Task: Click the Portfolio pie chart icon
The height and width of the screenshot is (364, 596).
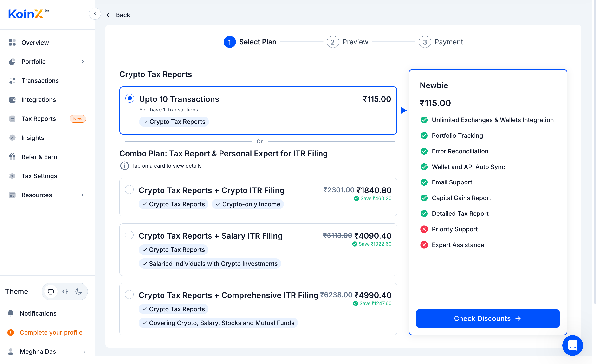Action: click(x=12, y=61)
